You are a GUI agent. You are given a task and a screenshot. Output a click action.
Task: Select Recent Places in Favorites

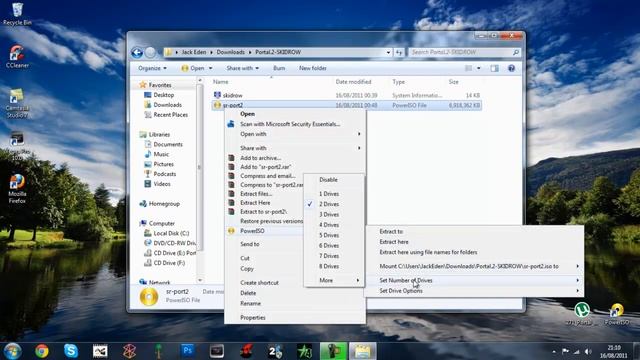(x=171, y=115)
